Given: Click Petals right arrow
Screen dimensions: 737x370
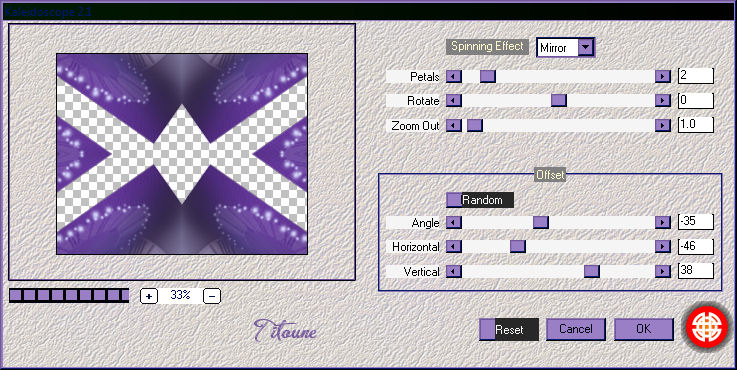Looking at the screenshot, I should pos(663,76).
